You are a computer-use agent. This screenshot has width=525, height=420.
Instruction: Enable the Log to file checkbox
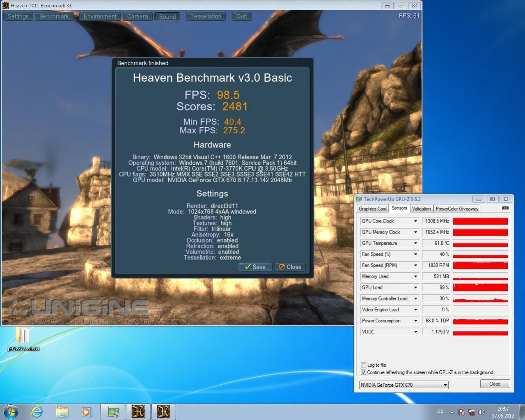coord(363,365)
